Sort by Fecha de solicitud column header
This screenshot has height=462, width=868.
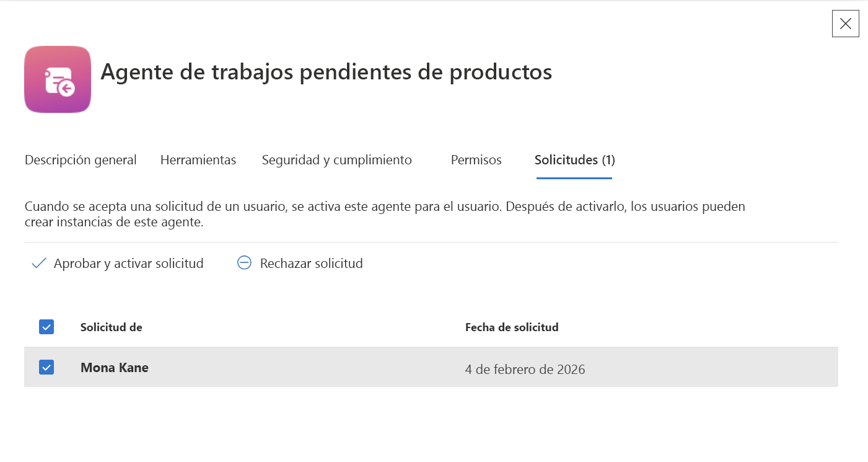pyautogui.click(x=512, y=327)
